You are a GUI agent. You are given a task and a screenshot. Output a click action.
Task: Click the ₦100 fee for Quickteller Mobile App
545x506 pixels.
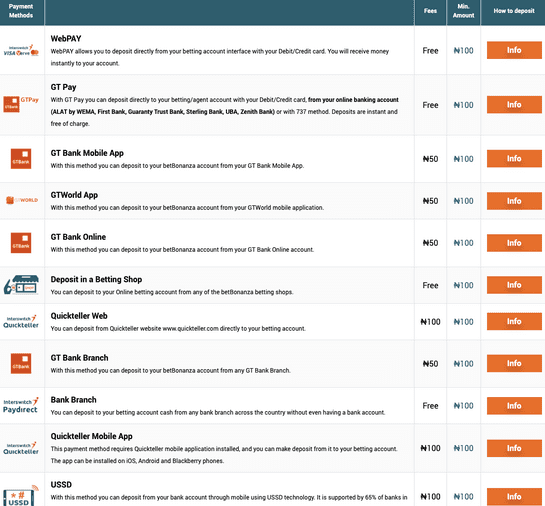click(430, 448)
